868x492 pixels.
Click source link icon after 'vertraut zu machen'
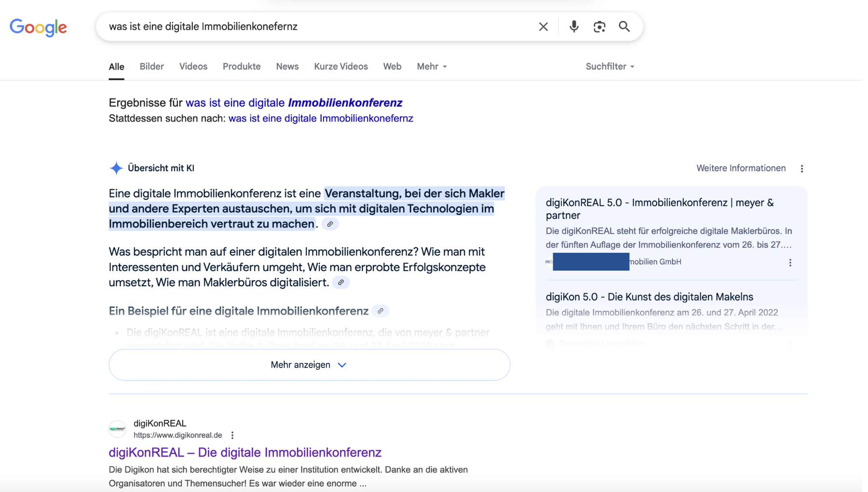click(330, 224)
